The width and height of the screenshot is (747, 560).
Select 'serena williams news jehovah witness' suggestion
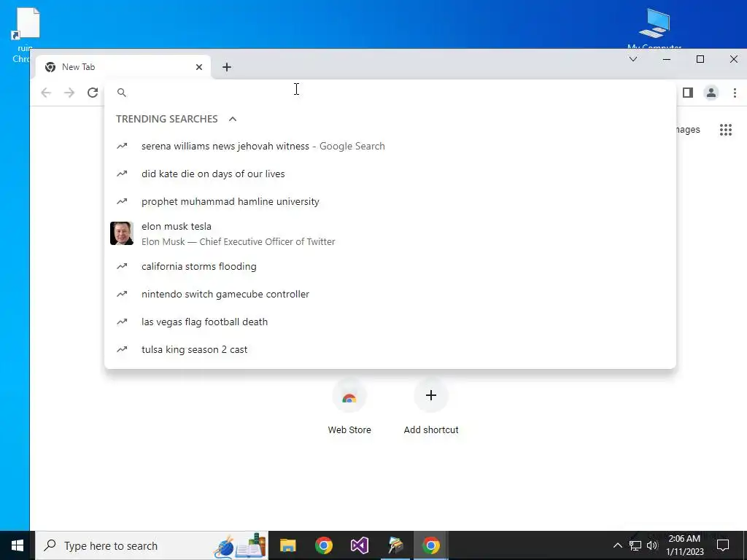pyautogui.click(x=390, y=146)
